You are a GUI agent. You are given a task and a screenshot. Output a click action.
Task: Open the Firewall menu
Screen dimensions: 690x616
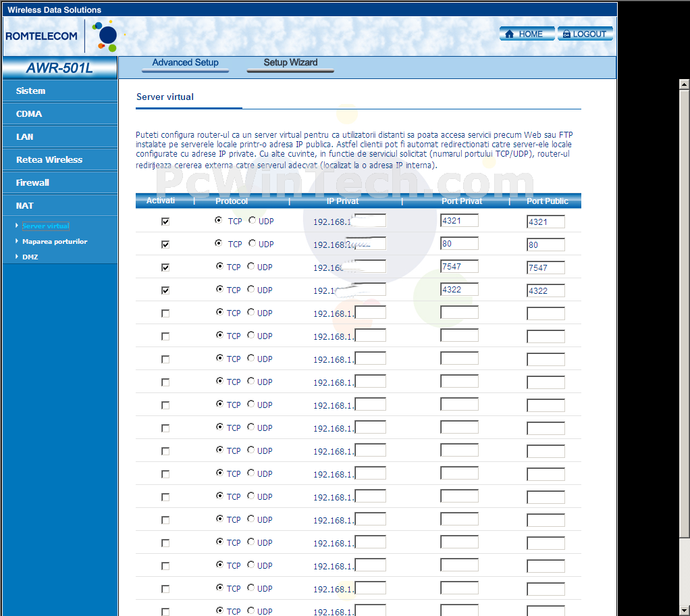pyautogui.click(x=60, y=182)
